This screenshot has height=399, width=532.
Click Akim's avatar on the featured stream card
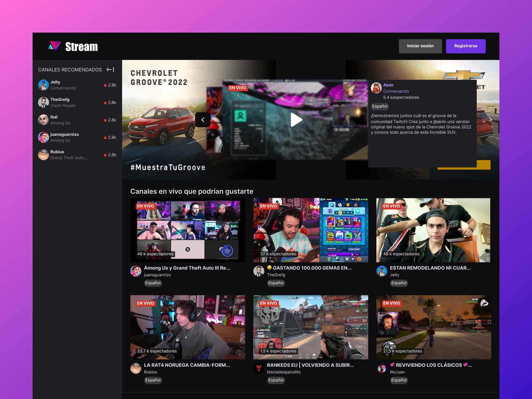pos(376,88)
